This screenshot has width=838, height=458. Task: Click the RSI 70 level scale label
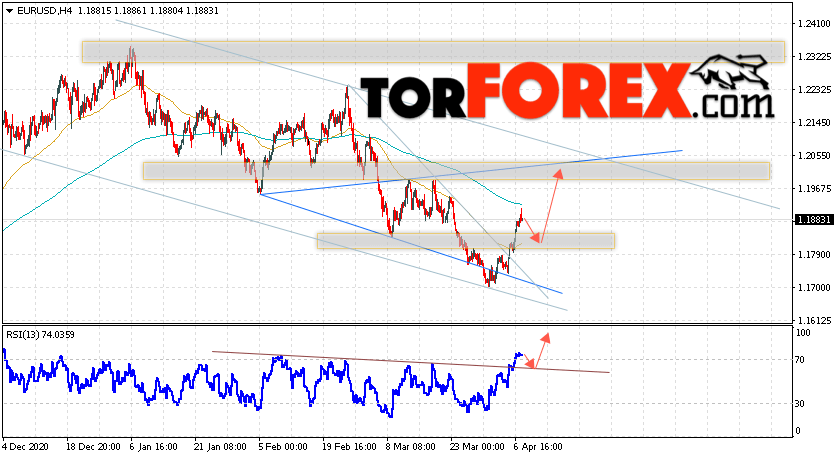click(800, 360)
